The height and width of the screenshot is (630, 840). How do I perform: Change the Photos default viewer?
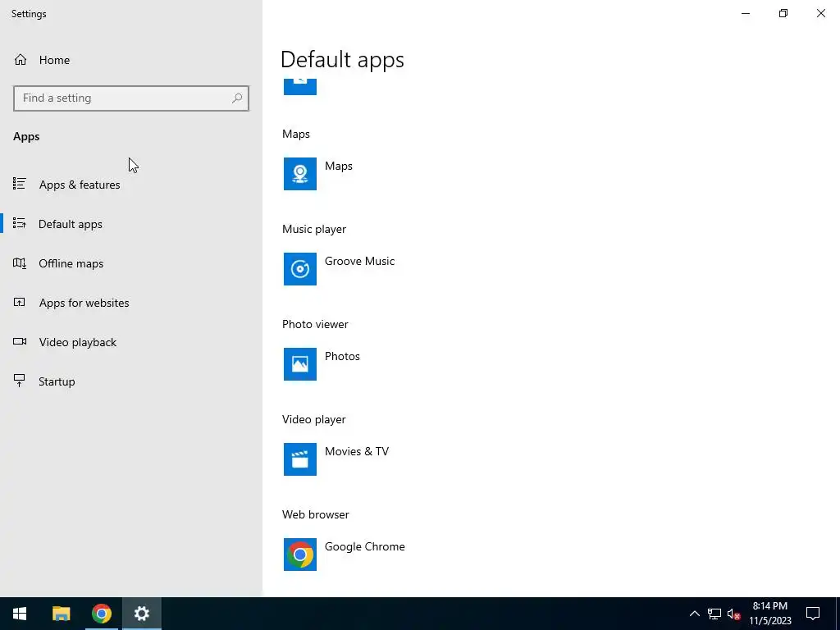(x=342, y=356)
